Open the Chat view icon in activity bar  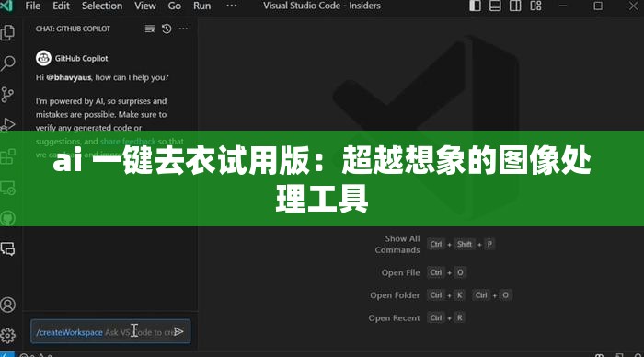[x=7, y=248]
